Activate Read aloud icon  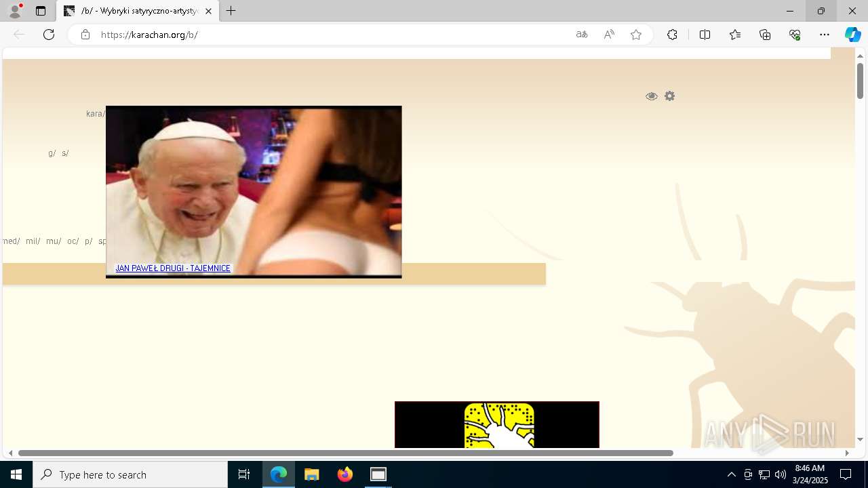pyautogui.click(x=609, y=35)
